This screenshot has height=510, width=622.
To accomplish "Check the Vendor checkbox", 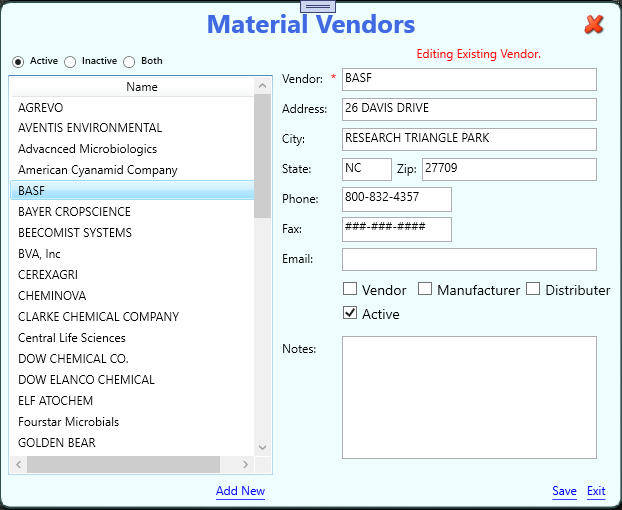I will (x=349, y=289).
